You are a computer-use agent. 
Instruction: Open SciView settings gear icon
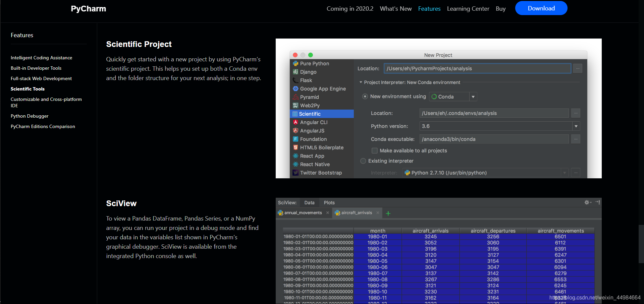click(587, 202)
